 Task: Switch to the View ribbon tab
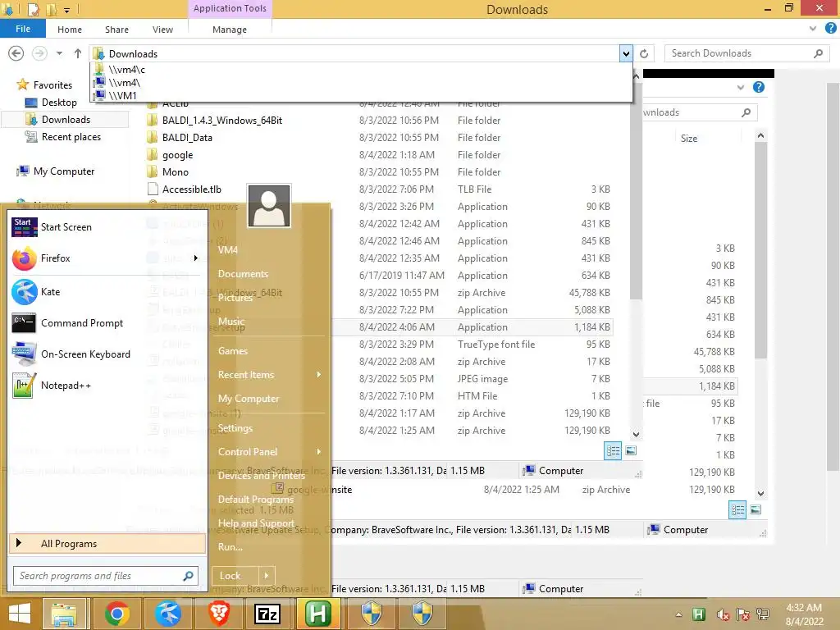point(162,30)
